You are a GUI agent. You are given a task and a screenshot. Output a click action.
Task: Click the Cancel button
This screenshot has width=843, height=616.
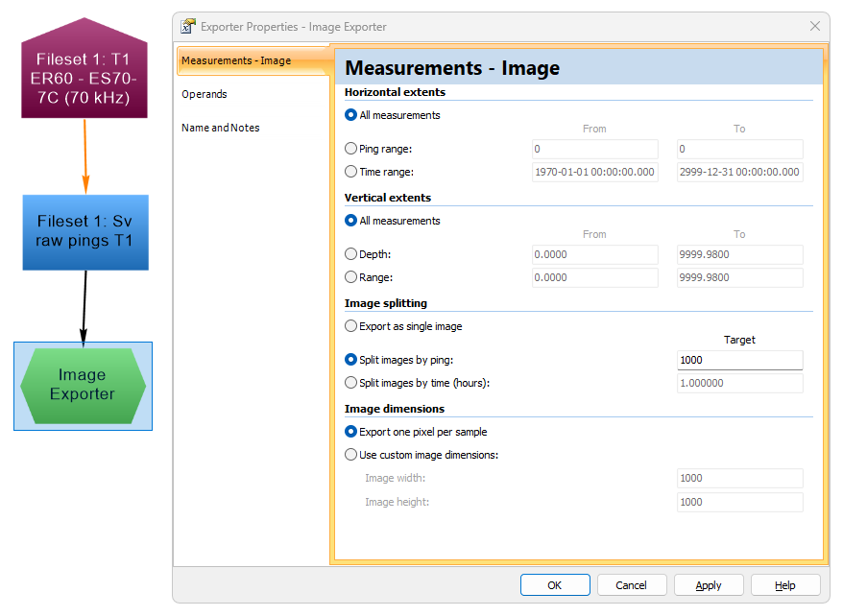pos(632,585)
